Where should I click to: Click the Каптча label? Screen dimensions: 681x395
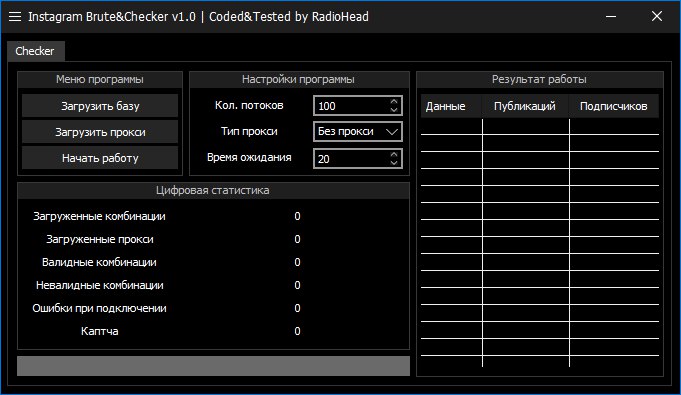click(x=99, y=331)
